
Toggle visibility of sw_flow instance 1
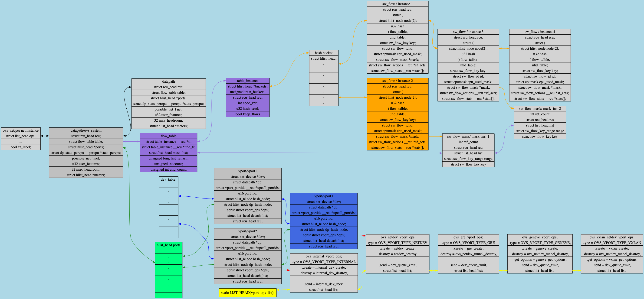pos(401,3)
